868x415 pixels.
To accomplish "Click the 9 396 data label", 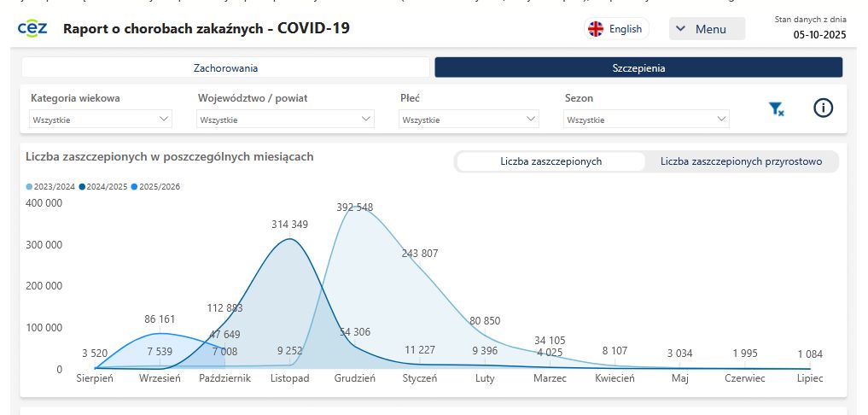I will click(485, 351).
